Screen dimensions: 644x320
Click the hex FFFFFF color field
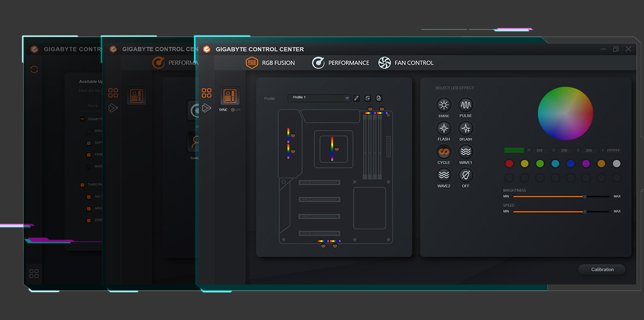click(x=613, y=151)
